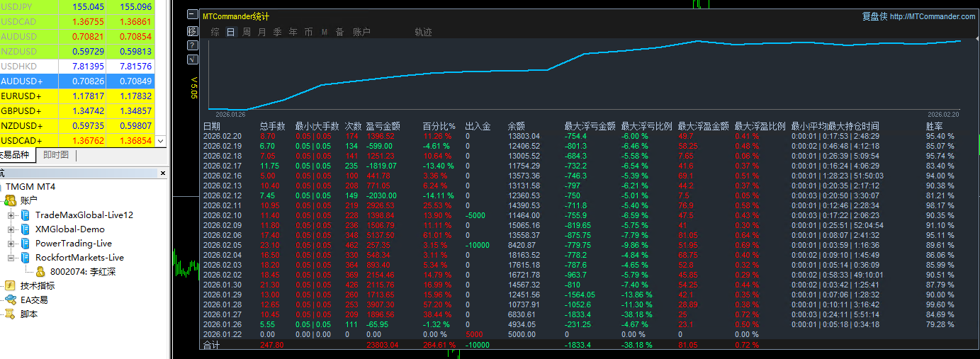The image size is (980, 359).
Task: Open the 轨迹 trajectory tab
Action: pyautogui.click(x=423, y=32)
